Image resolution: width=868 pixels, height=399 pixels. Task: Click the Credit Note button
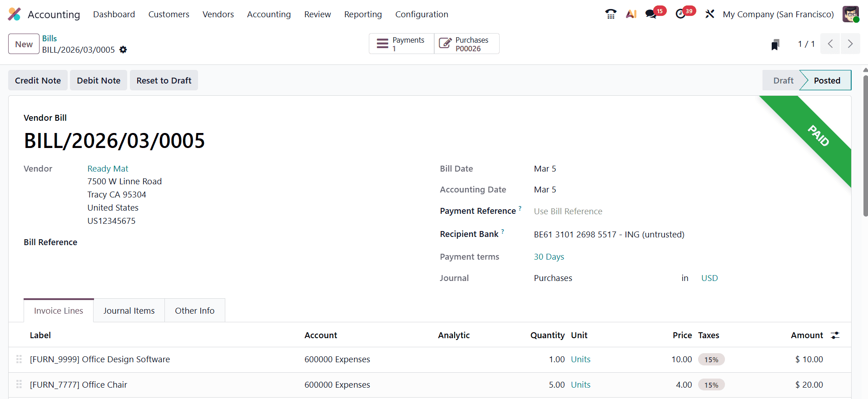click(x=38, y=80)
